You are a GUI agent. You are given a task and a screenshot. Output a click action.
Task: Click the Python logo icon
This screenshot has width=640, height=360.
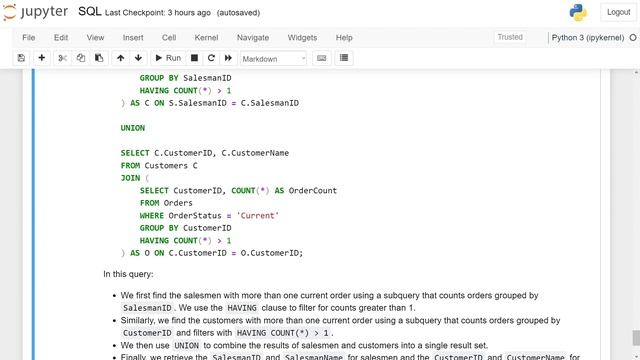point(578,13)
